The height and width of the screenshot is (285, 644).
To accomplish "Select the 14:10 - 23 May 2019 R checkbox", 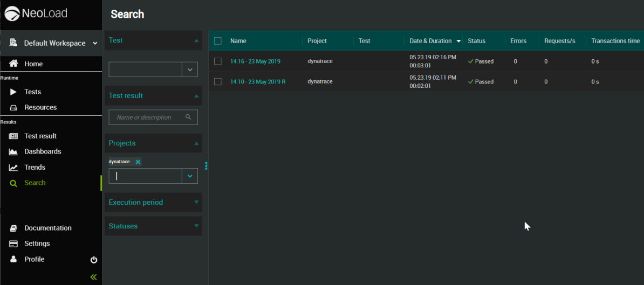I will [x=218, y=82].
